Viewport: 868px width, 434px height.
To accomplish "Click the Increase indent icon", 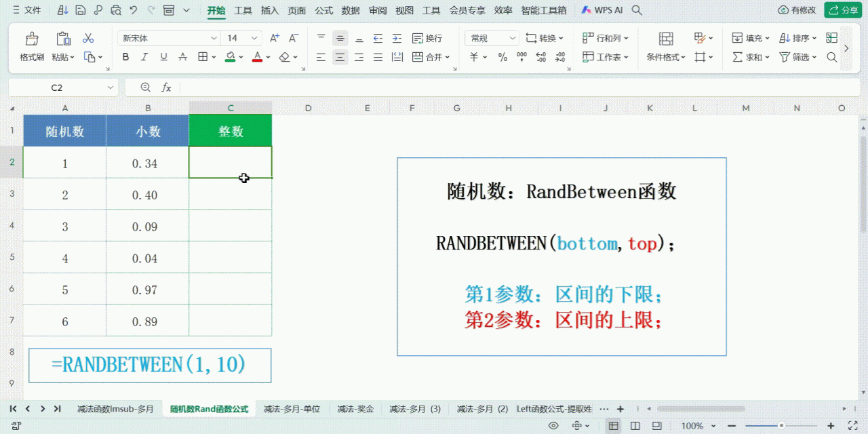I will 397,38.
